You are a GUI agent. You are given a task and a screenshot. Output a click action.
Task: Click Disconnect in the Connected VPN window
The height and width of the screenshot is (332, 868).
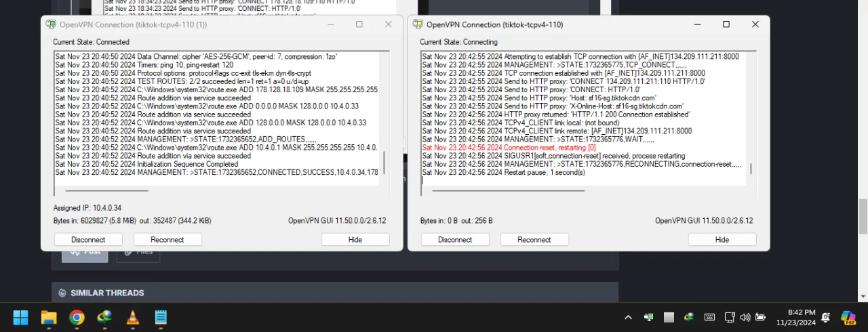coord(88,239)
